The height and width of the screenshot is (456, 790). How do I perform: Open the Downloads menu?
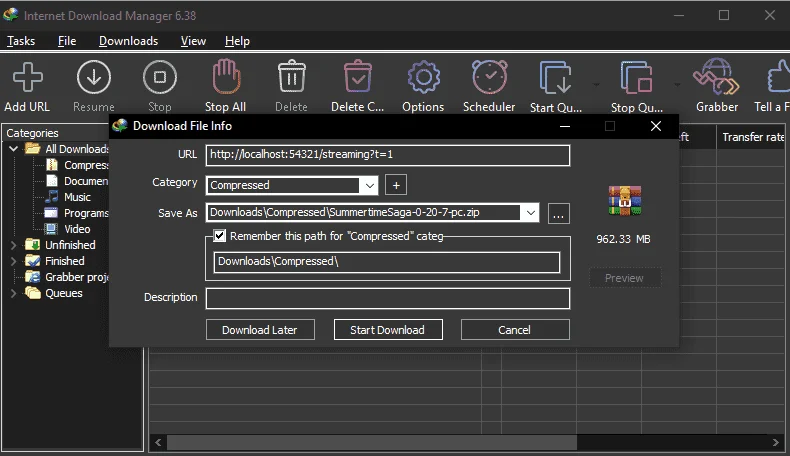(x=128, y=41)
